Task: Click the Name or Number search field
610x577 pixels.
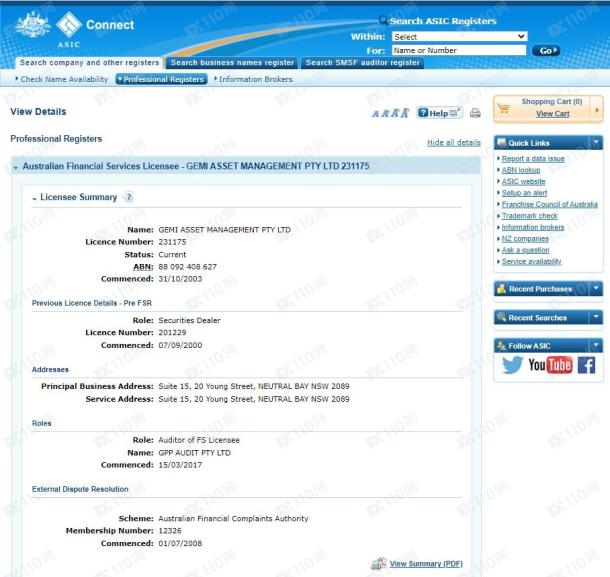Action: pyautogui.click(x=459, y=51)
